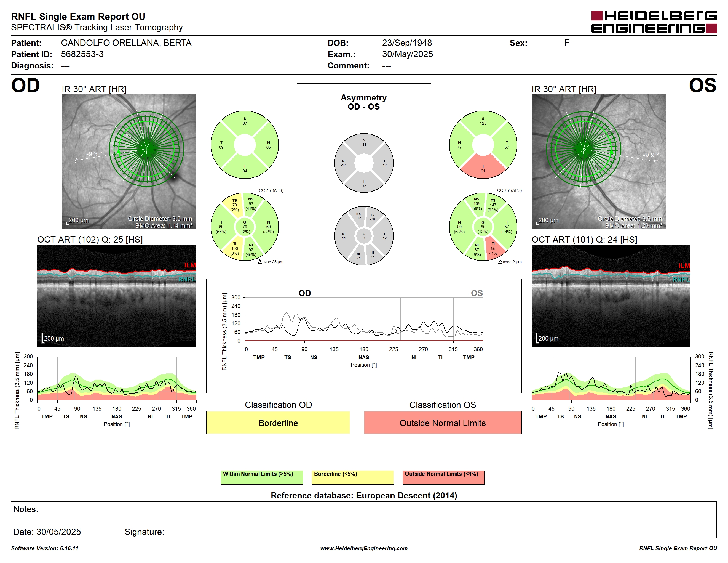Click the teal RNFL label on OS scan
The height and width of the screenshot is (563, 728).
coord(681,280)
